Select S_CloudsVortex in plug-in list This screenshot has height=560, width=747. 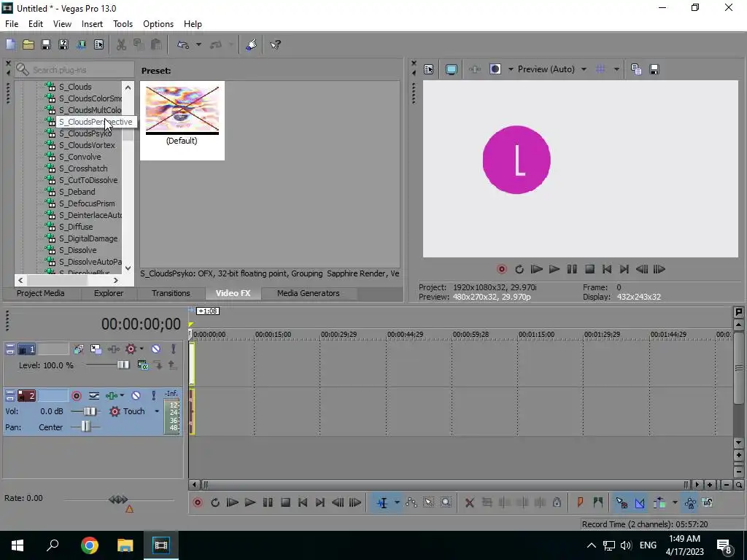coord(87,145)
